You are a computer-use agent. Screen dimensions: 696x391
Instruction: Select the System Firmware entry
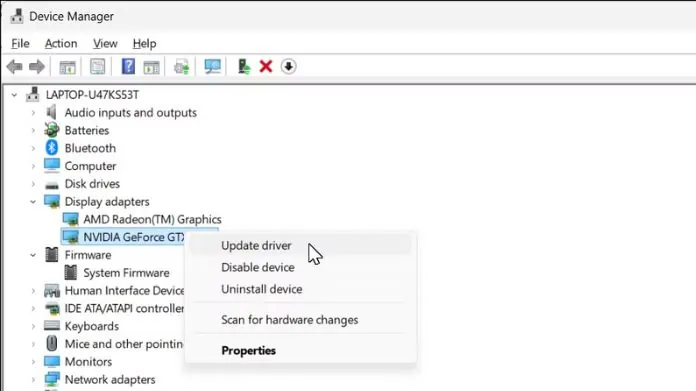pos(126,273)
